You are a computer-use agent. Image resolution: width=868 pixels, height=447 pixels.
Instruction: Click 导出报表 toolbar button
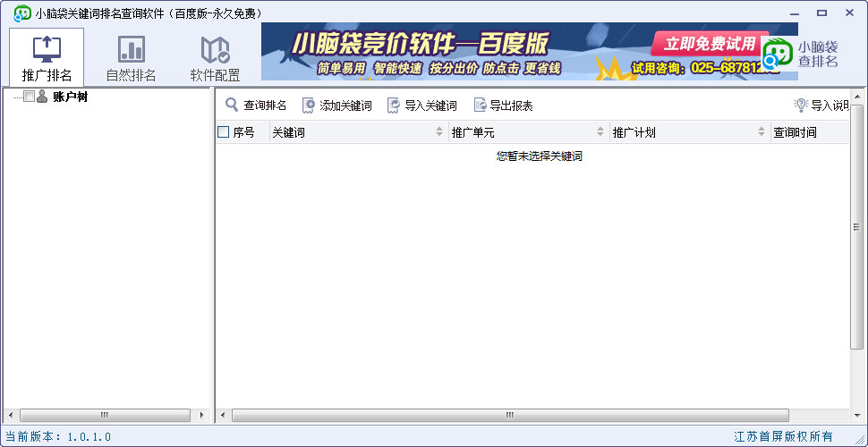tap(503, 105)
